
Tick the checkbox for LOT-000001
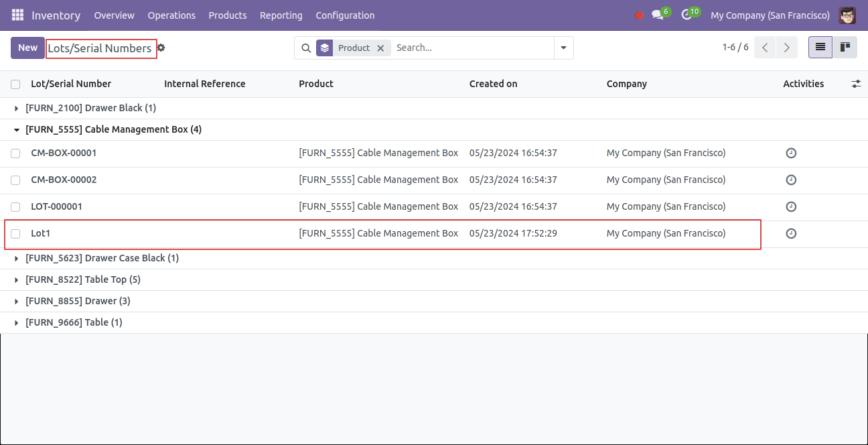pos(15,207)
